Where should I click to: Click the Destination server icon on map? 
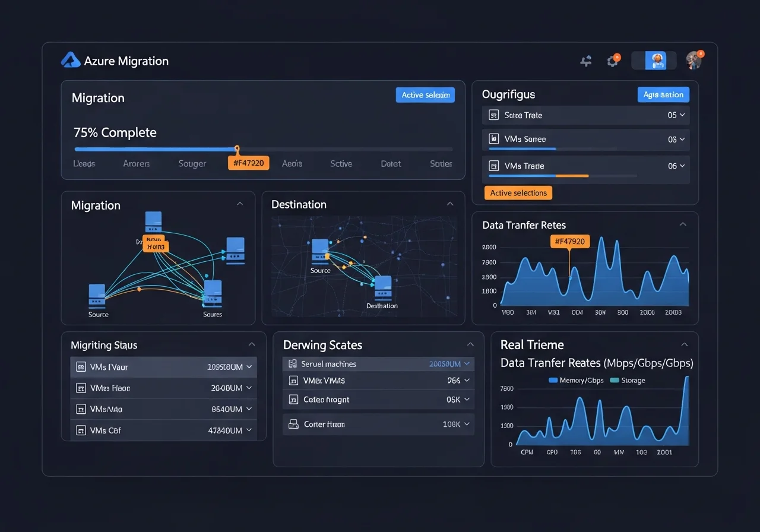383,287
